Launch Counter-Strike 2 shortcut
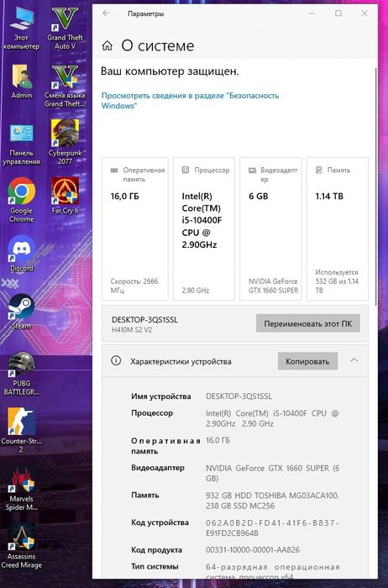 tap(21, 430)
